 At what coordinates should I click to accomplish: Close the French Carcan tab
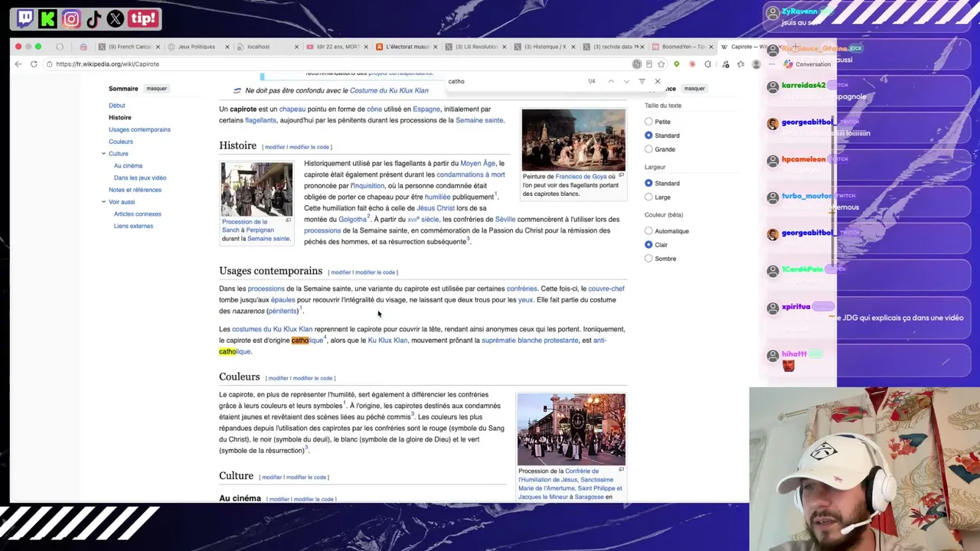(x=158, y=47)
